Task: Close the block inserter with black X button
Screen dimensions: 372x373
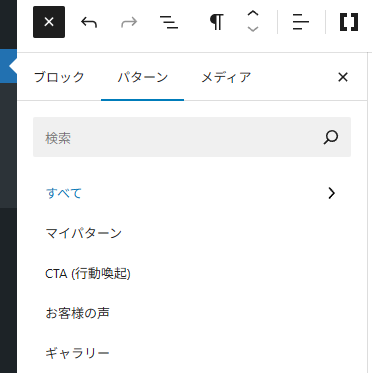Action: (x=49, y=22)
